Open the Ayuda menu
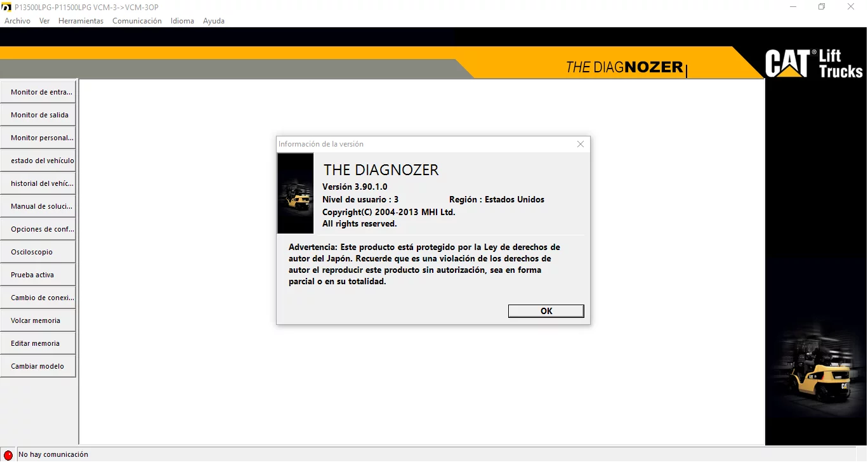Screen dimensions: 868x467 tap(214, 20)
